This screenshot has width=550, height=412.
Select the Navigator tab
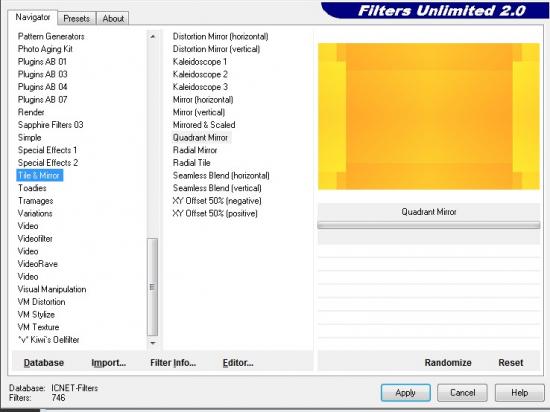[33, 17]
